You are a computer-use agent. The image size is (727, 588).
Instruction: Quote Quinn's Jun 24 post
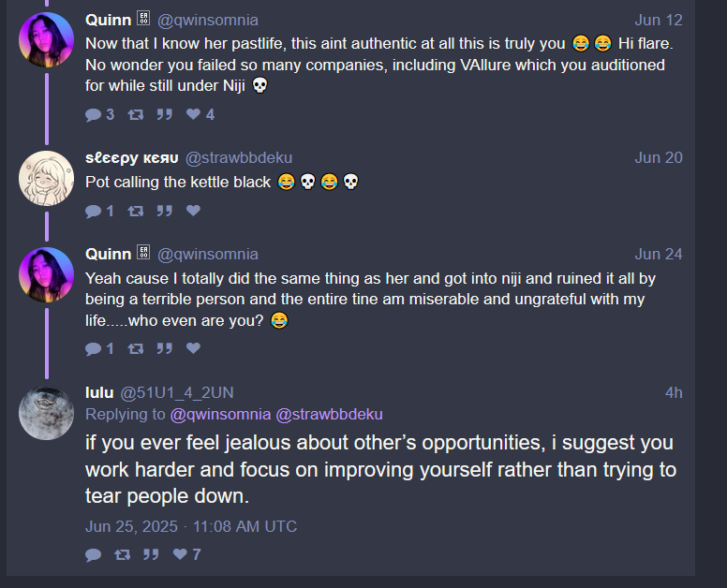coord(164,348)
